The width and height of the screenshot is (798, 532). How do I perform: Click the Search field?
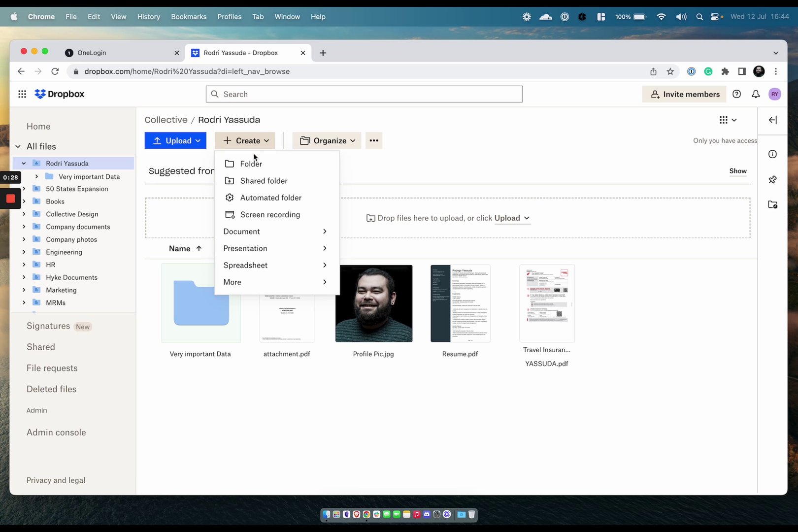(x=364, y=94)
